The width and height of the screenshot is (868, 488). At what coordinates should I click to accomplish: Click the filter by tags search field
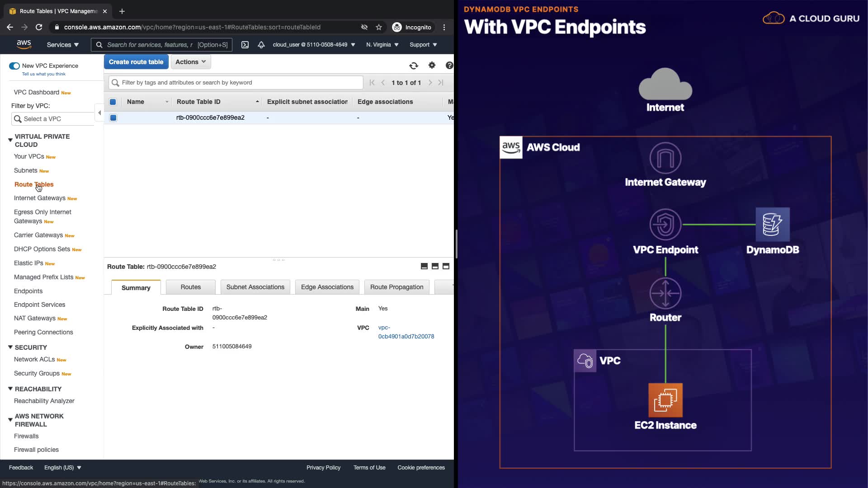240,83
